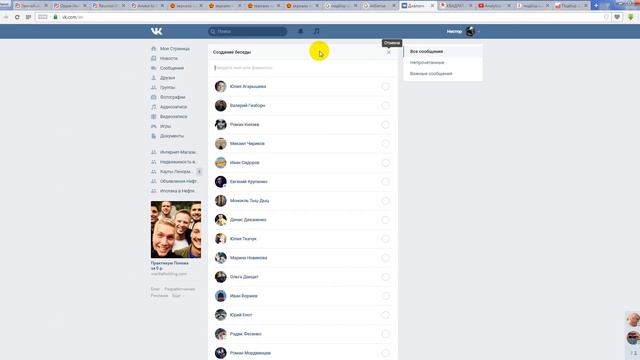Screen dimensions: 640x360
Task: Open the music note player icon
Action: [x=316, y=31]
